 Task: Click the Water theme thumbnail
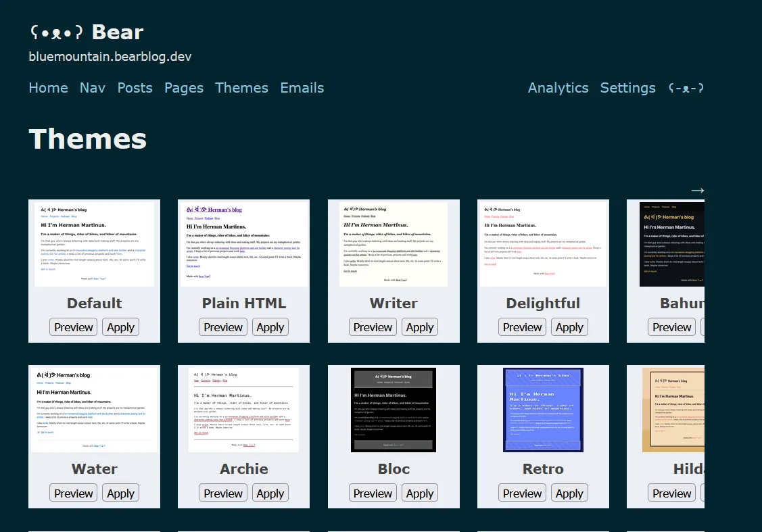pos(94,410)
